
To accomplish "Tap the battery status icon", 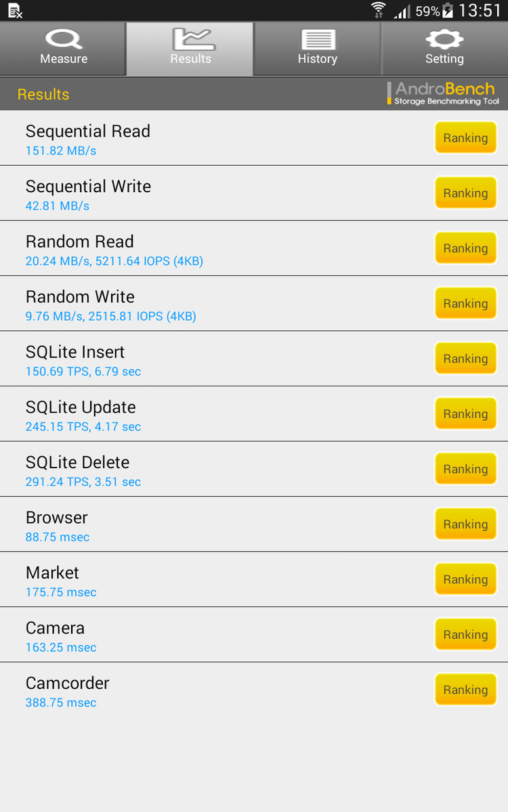I will 448,10.
